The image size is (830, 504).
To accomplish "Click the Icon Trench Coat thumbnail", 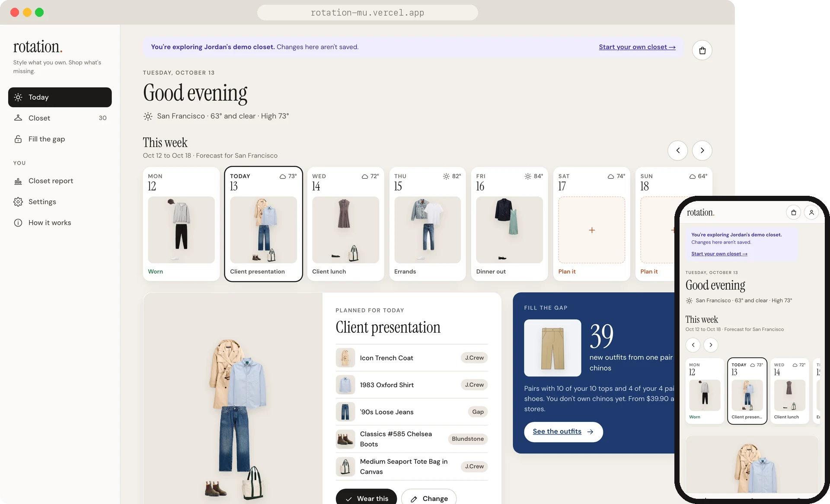I will click(345, 357).
